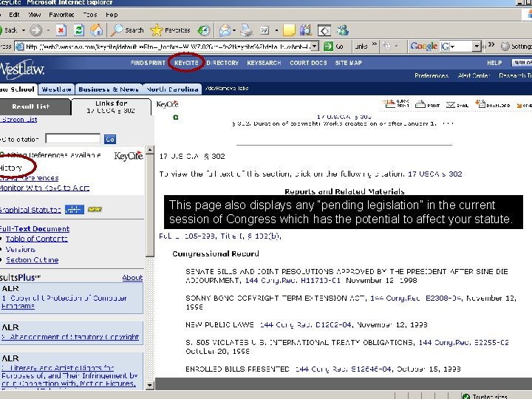The height and width of the screenshot is (399, 532).
Task: Click the KeyCite citation input field
Action: pos(72,138)
